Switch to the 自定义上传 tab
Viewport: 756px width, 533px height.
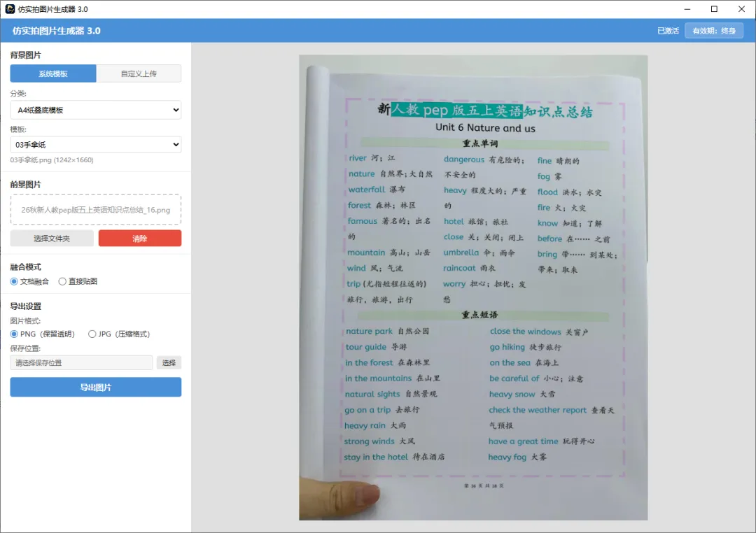click(139, 73)
